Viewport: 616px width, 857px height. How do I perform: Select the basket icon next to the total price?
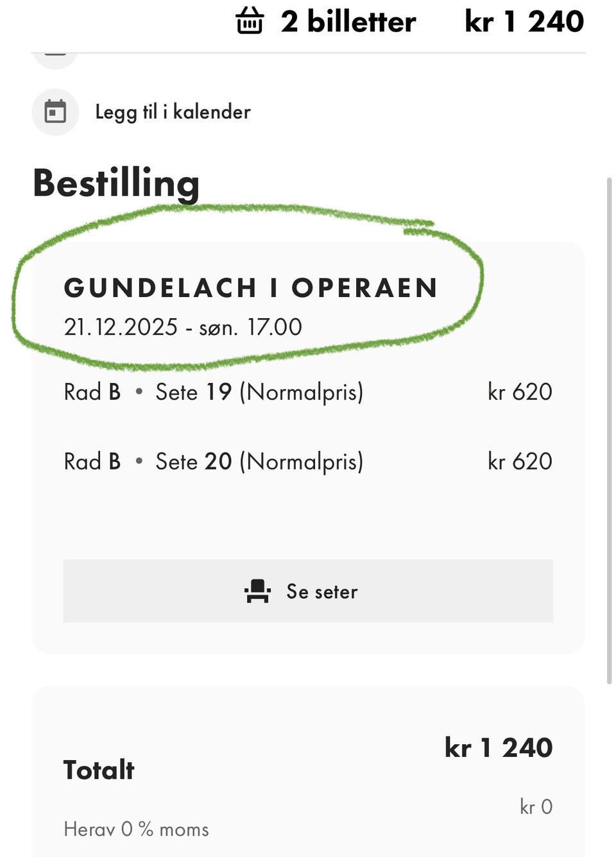(251, 21)
